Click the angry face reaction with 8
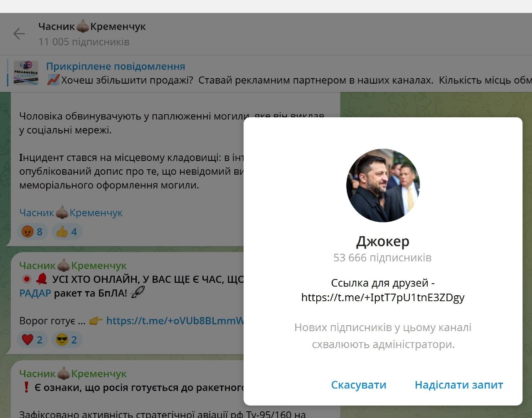 click(x=32, y=232)
